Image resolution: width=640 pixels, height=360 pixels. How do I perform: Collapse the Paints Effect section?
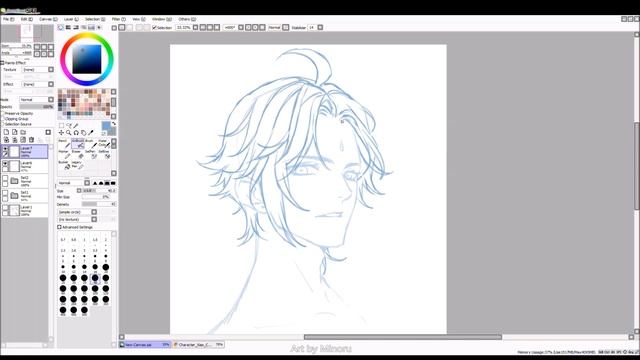2,63
